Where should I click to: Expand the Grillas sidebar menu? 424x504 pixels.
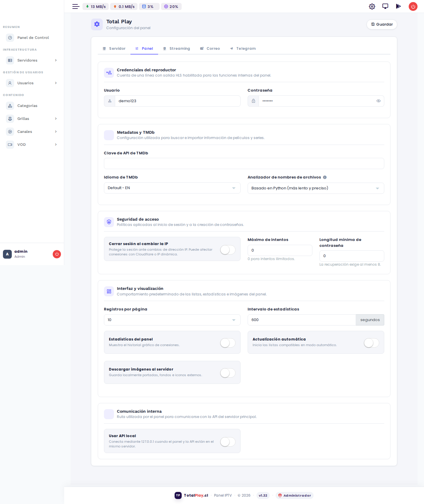pyautogui.click(x=32, y=119)
